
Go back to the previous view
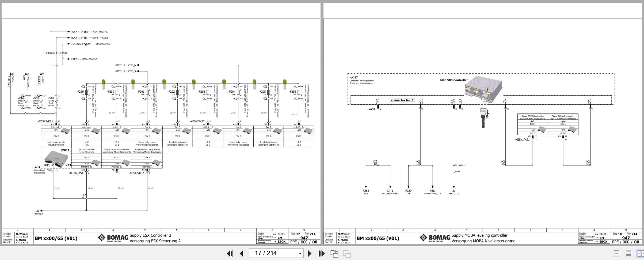coord(334,253)
